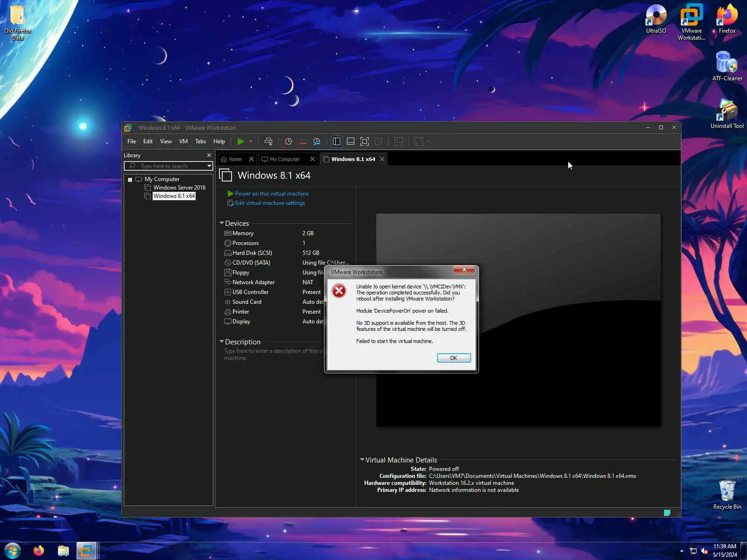Click Power on this virtual machine link
The image size is (747, 560).
click(x=272, y=194)
